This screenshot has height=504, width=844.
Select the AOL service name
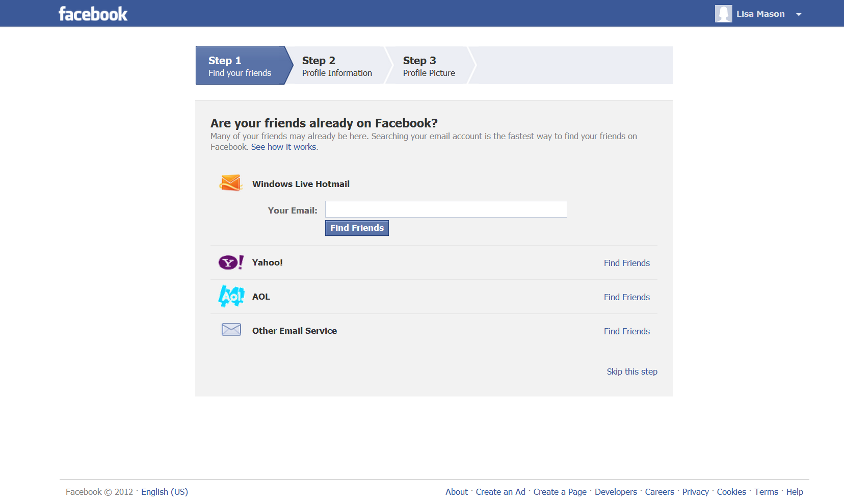coord(261,297)
